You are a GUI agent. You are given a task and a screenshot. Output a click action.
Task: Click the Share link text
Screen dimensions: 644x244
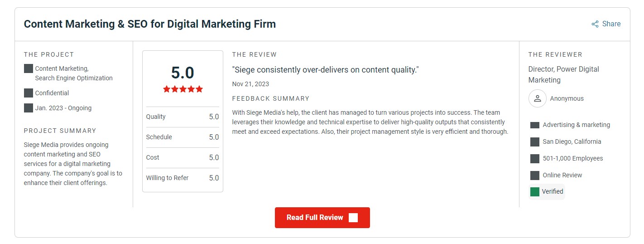pyautogui.click(x=611, y=24)
